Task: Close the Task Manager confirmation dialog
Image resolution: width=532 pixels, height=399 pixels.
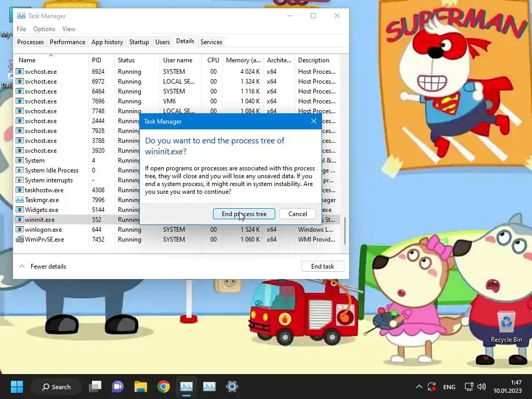Action: (x=314, y=121)
